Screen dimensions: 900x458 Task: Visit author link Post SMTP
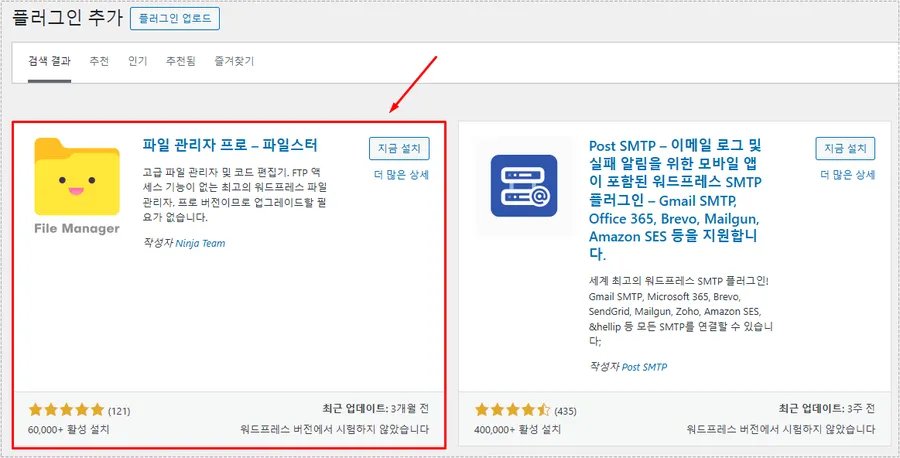point(644,367)
